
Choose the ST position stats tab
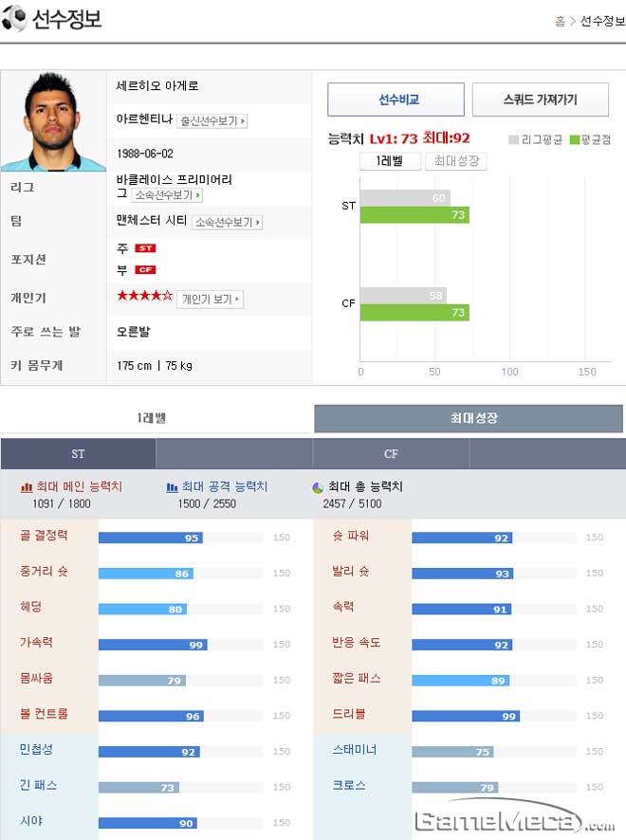78,454
